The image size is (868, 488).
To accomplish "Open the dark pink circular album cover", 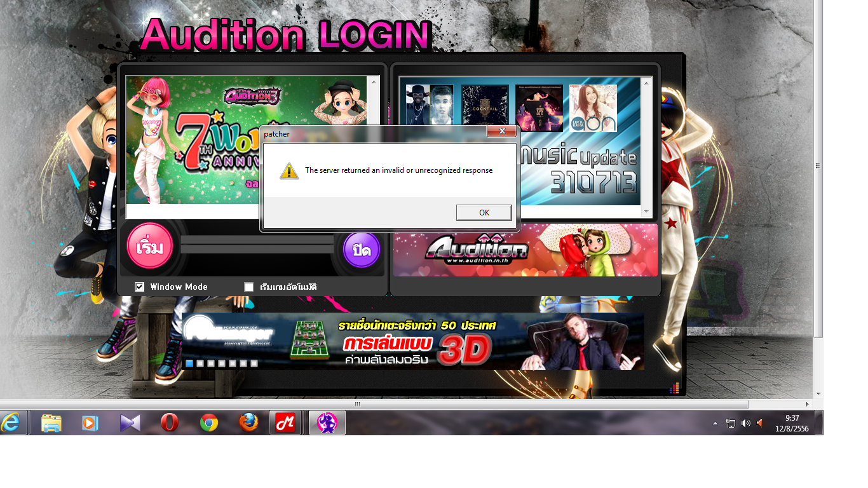I will [539, 108].
